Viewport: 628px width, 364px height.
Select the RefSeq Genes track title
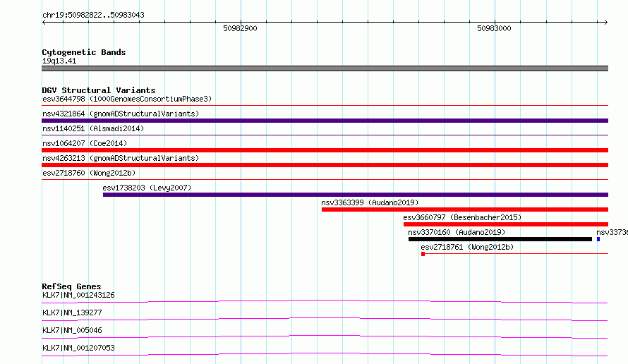71,286
